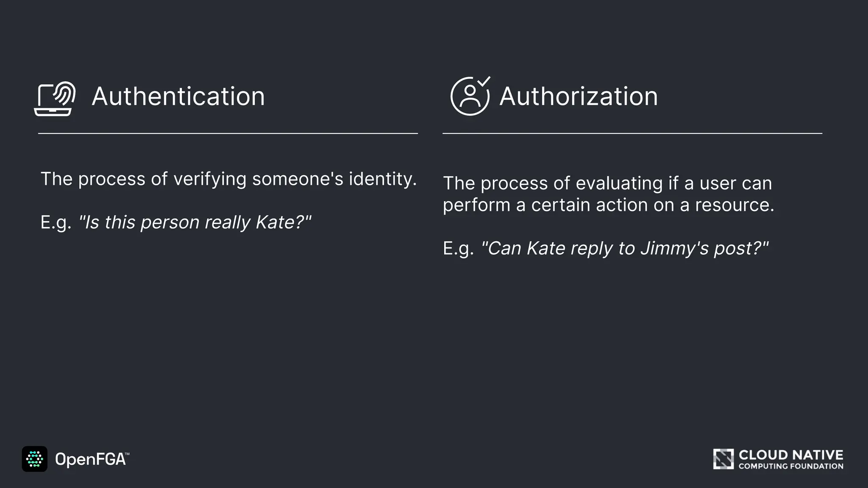The image size is (868, 488).
Task: Click the E.g. label under Authorization
Action: (x=458, y=248)
